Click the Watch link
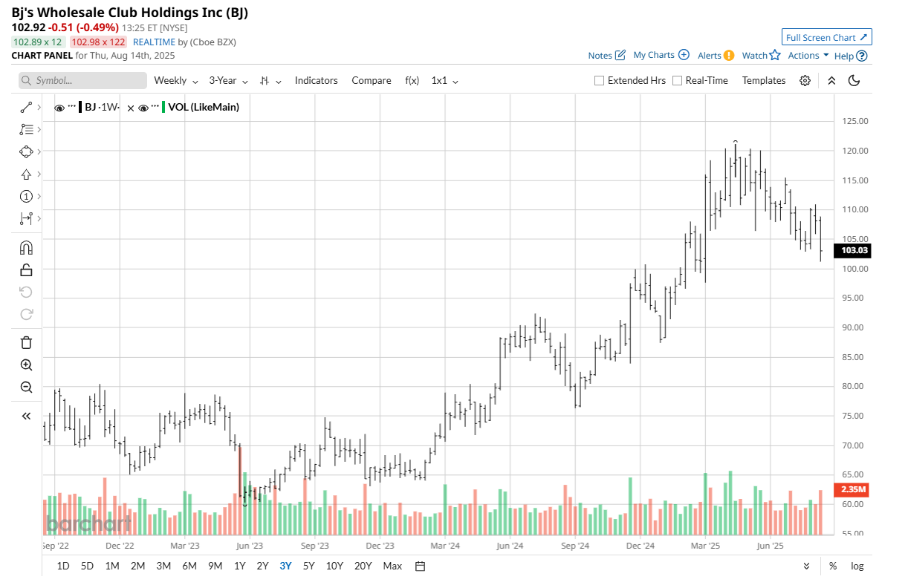This screenshot has height=588, width=908. click(755, 56)
